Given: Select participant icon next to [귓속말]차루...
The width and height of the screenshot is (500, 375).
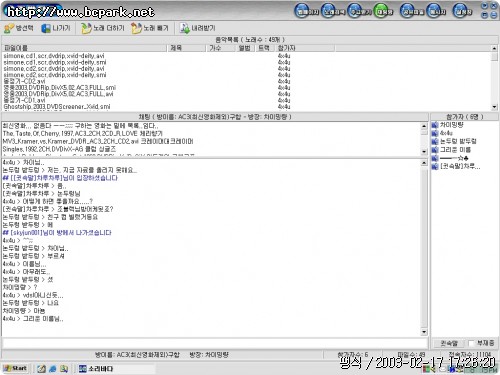Looking at the screenshot, I should [x=435, y=166].
